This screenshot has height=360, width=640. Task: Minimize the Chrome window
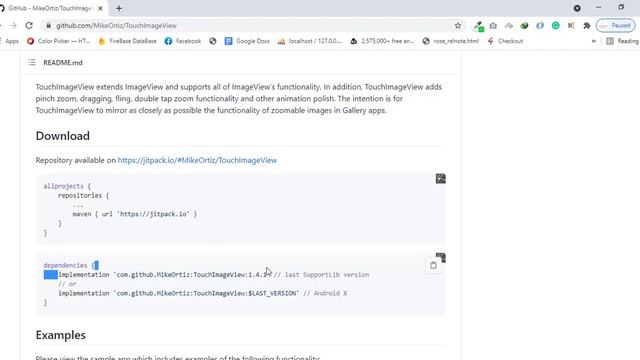click(598, 8)
